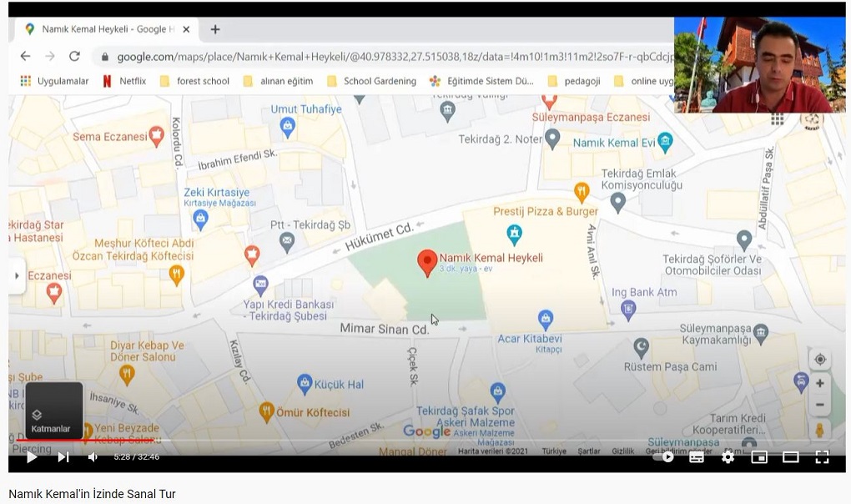Image resolution: width=851 pixels, height=504 pixels.
Task: Click the Hükümet Cd. street label
Action: pyautogui.click(x=379, y=237)
